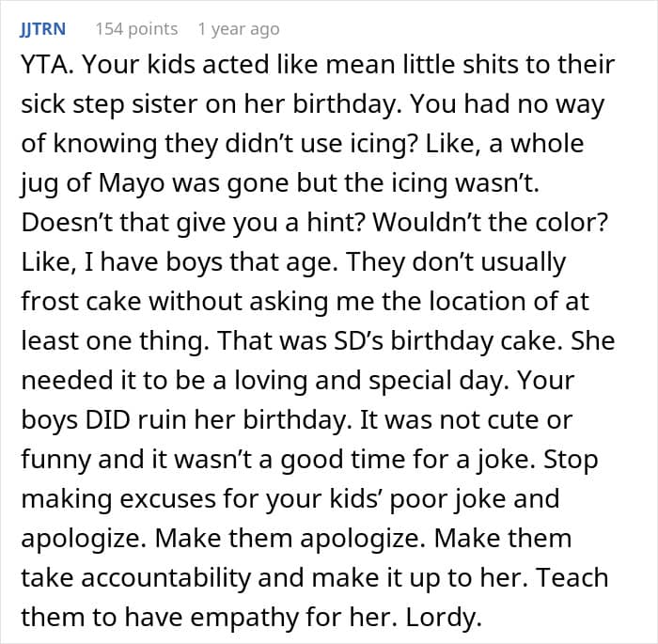Click the '154 points' score label
This screenshot has height=644, width=658.
click(x=136, y=29)
